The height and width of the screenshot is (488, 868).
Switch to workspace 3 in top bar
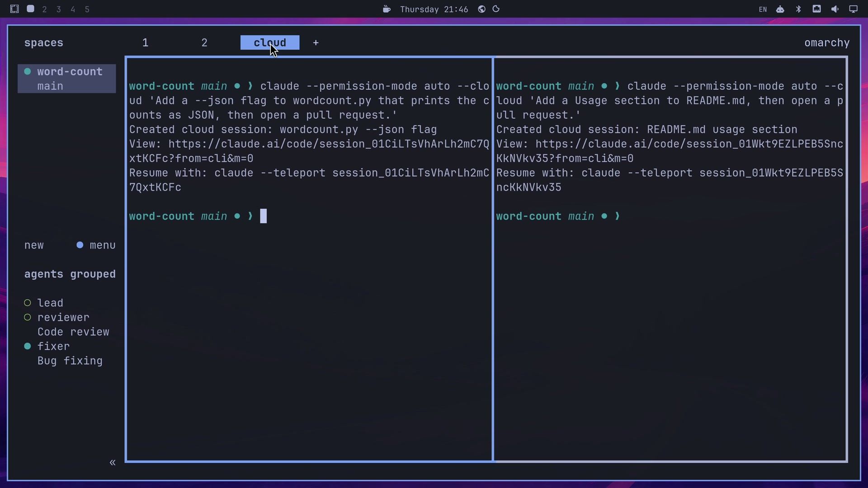click(58, 9)
